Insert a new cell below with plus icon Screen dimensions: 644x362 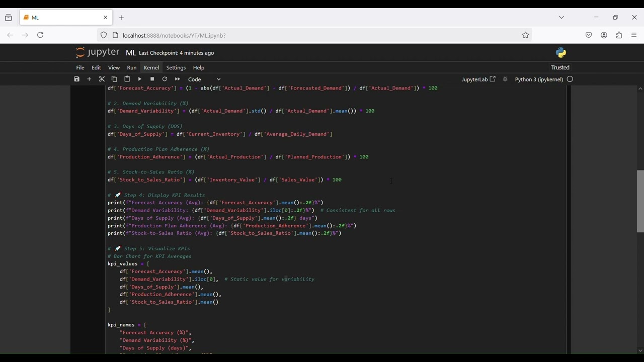90,79
